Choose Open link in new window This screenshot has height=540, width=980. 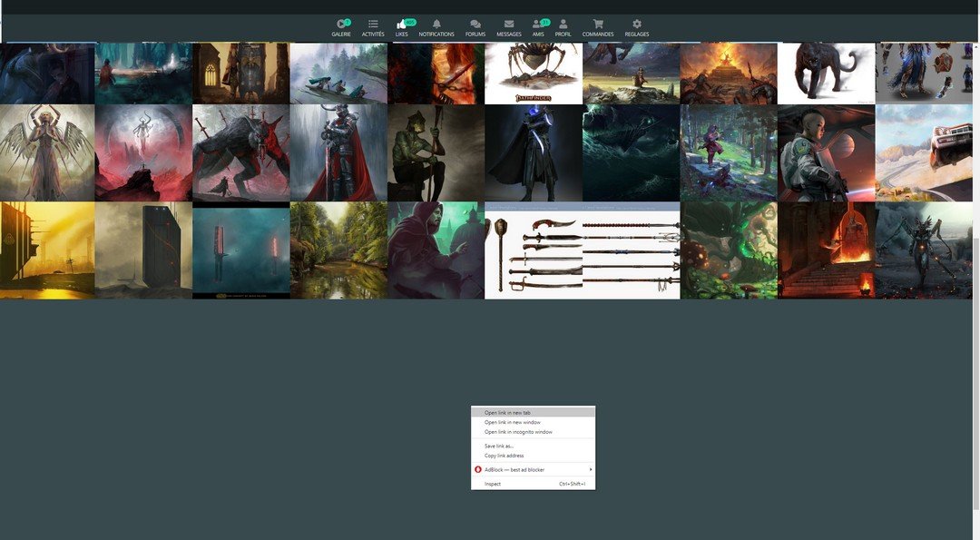point(512,422)
